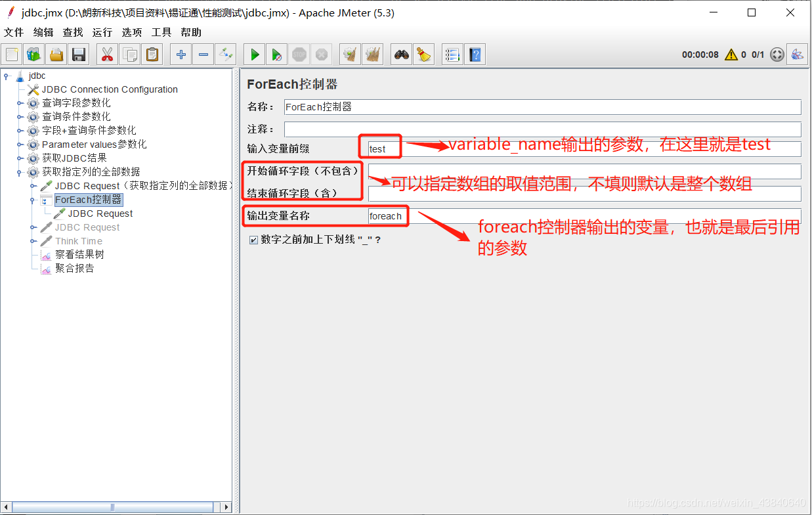Open the 文件 menu

pos(14,32)
